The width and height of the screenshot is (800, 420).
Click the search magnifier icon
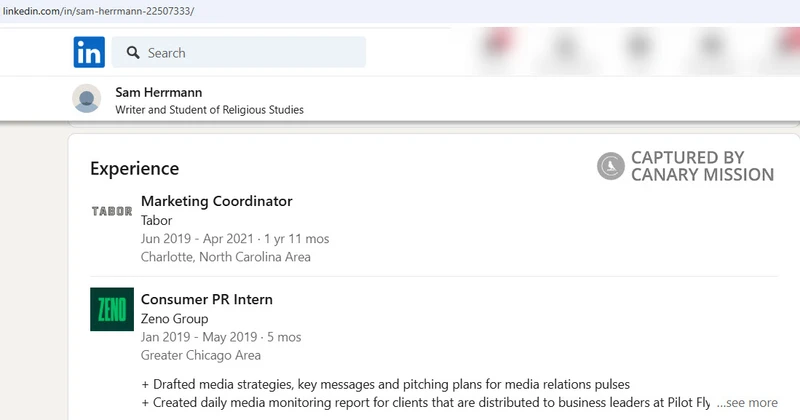133,53
